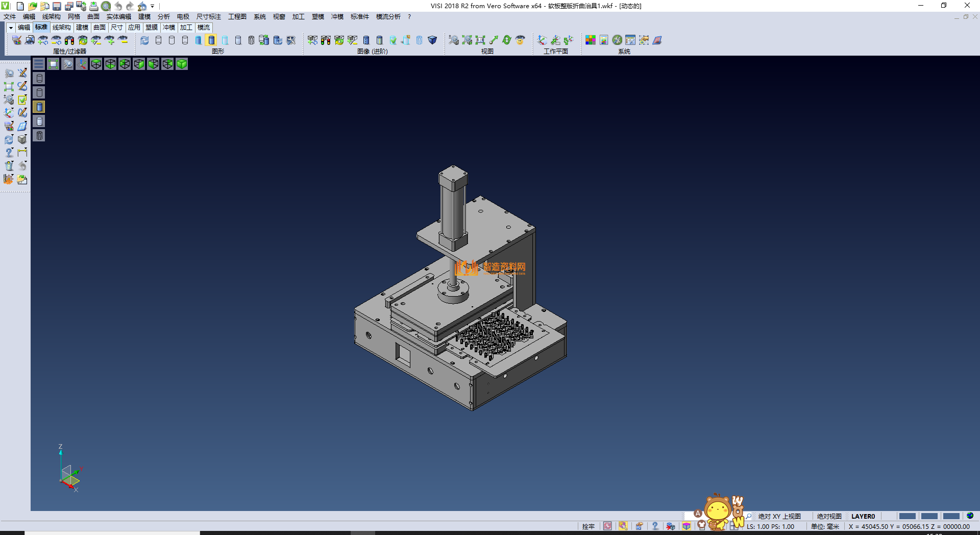This screenshot has width=980, height=535.
Task: Expand the viewport hamburger list button
Action: 39,64
